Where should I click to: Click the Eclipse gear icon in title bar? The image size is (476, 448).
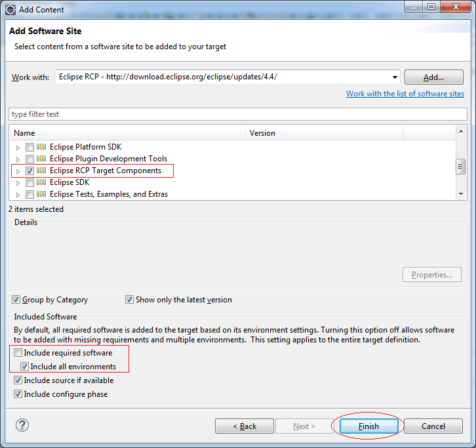coord(10,10)
